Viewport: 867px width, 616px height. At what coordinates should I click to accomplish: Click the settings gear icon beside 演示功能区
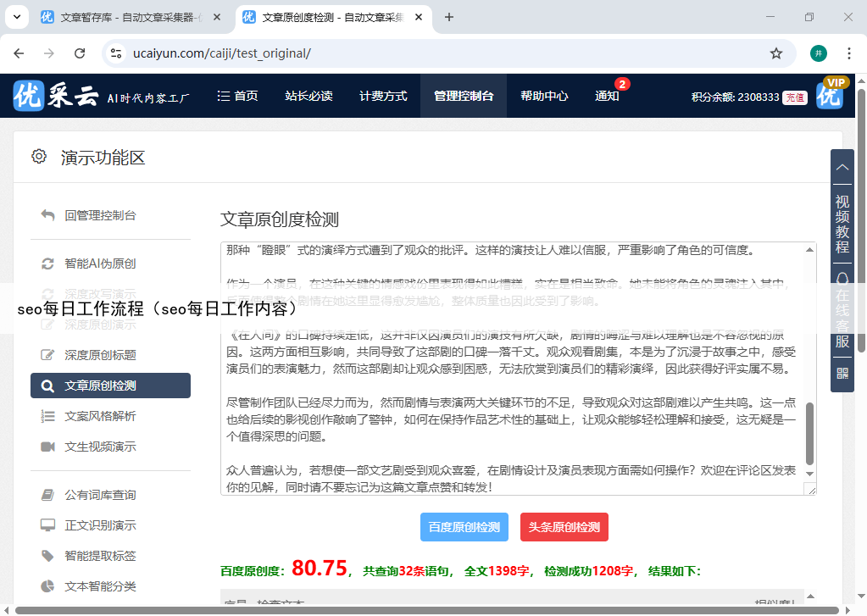point(38,157)
